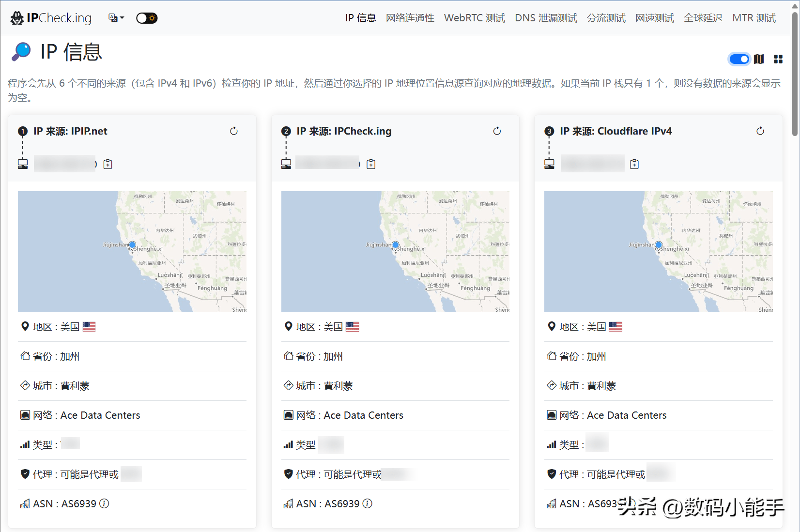Open the language selection dropdown

(112, 17)
